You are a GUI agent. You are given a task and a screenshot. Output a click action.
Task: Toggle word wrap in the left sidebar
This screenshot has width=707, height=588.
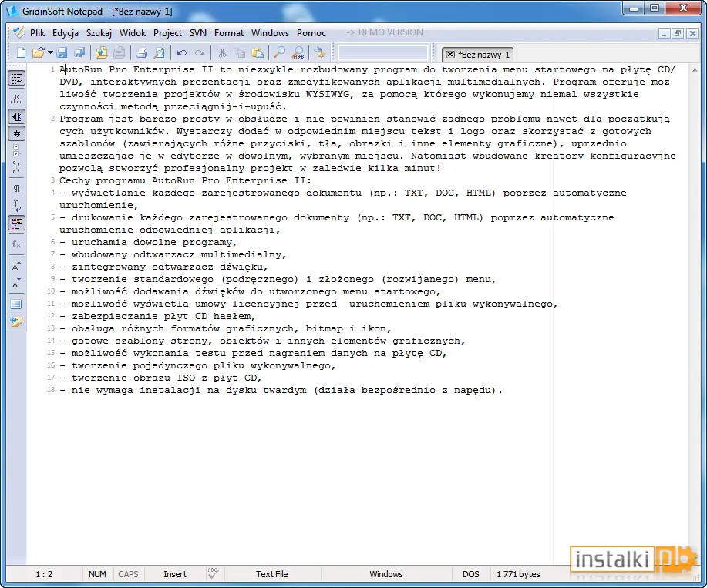click(17, 79)
